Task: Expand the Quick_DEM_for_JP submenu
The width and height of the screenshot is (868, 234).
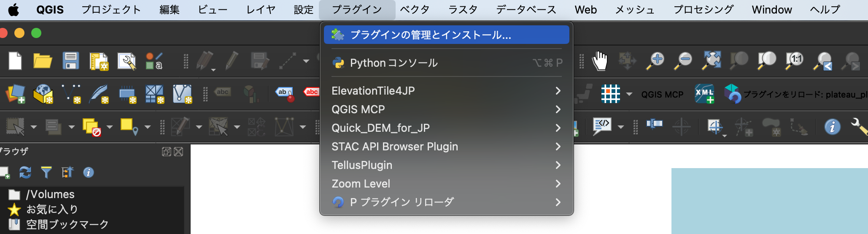Action: tap(446, 128)
